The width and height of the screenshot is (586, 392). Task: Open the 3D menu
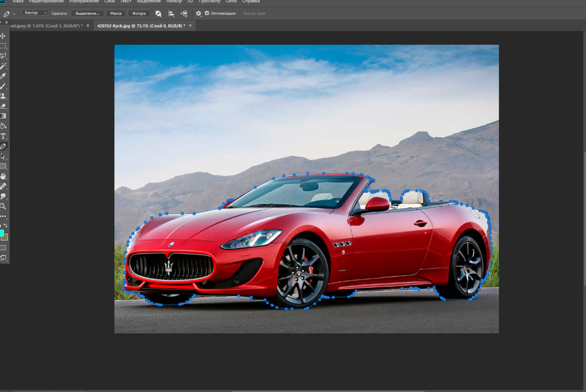click(x=190, y=1)
